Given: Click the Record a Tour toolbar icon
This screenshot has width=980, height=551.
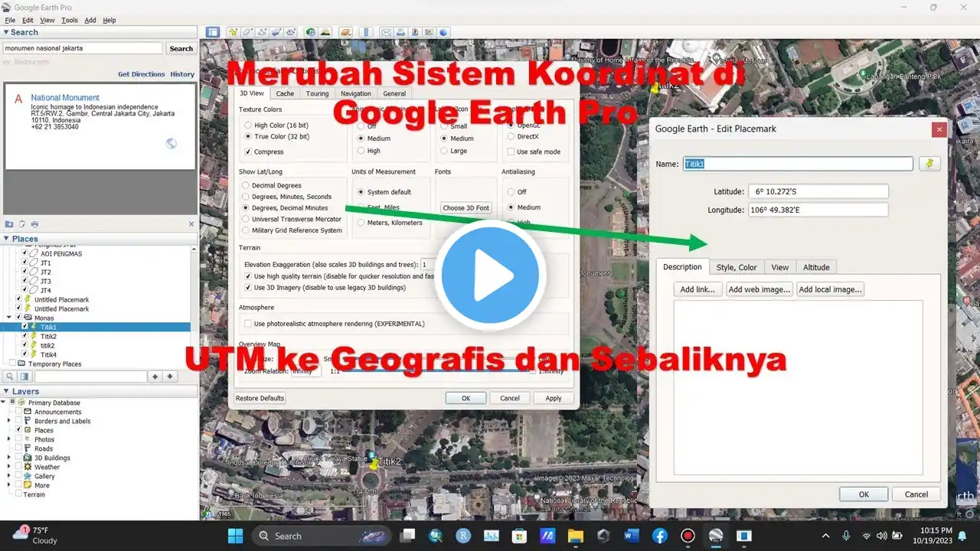Looking at the screenshot, I should (x=291, y=32).
